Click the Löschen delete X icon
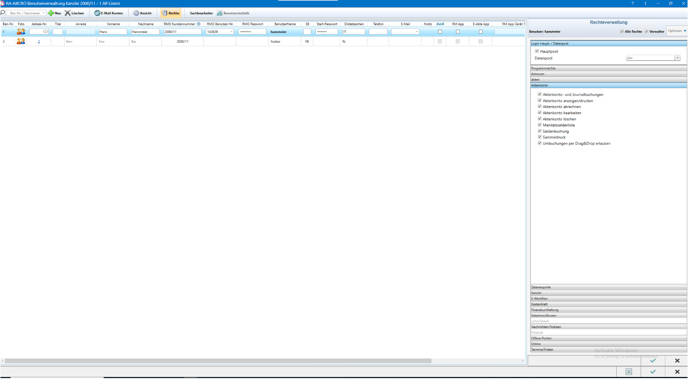The height and width of the screenshot is (379, 688). (x=68, y=13)
